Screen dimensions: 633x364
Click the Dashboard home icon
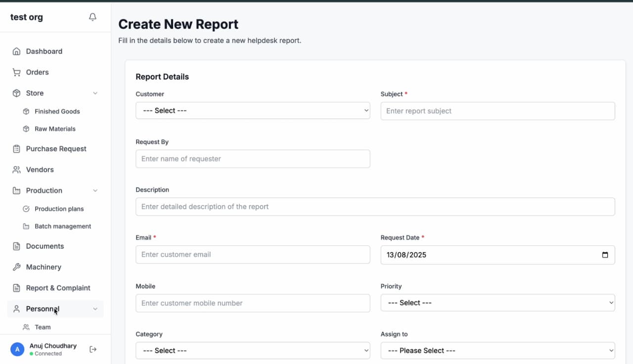pos(17,51)
